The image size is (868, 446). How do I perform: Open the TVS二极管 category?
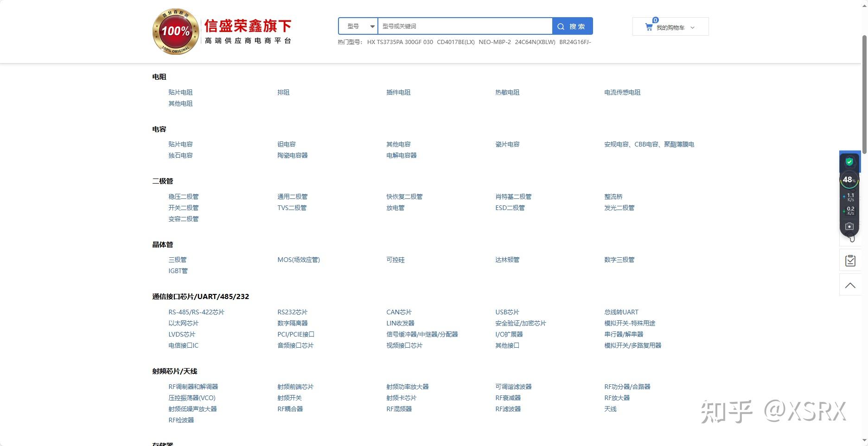pos(292,208)
